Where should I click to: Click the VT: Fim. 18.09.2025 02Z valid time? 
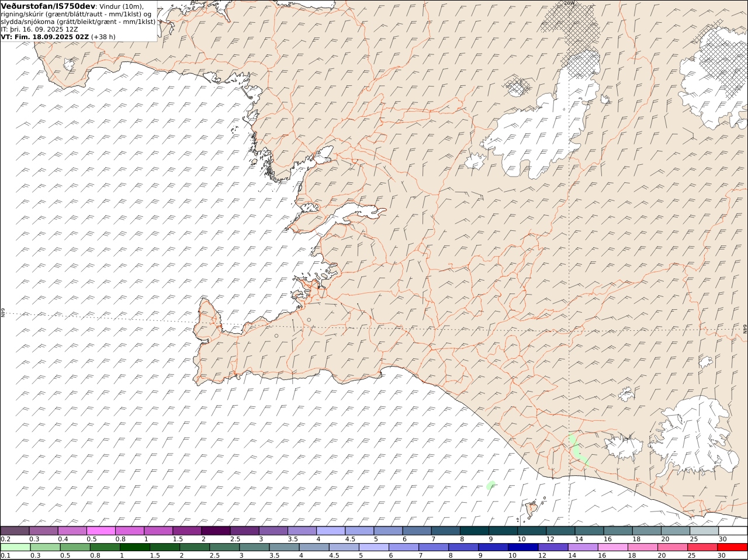click(45, 36)
